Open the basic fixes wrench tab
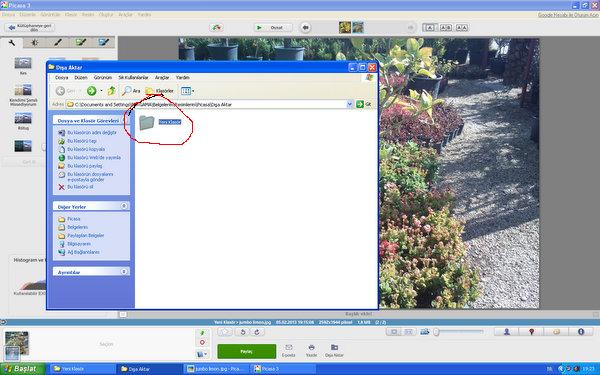Image resolution: width=600 pixels, height=375 pixels. tap(12, 42)
